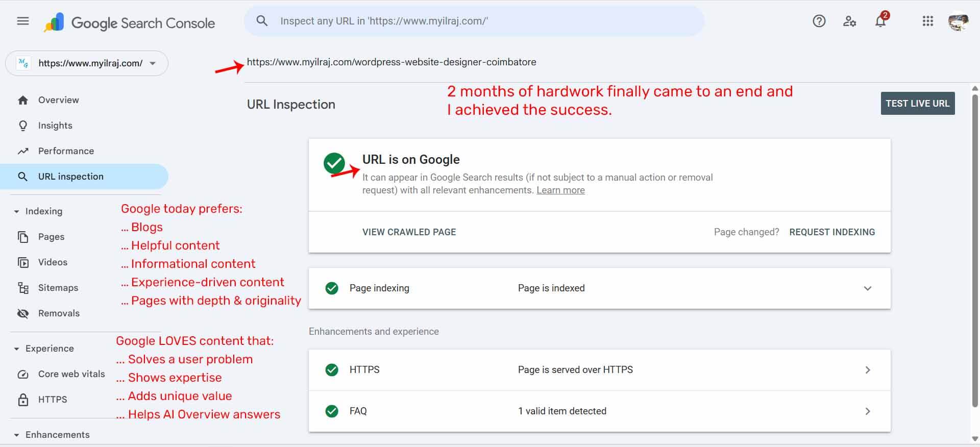This screenshot has width=980, height=447.
Task: Open the HTTPS enhancement row arrow
Action: coord(867,370)
